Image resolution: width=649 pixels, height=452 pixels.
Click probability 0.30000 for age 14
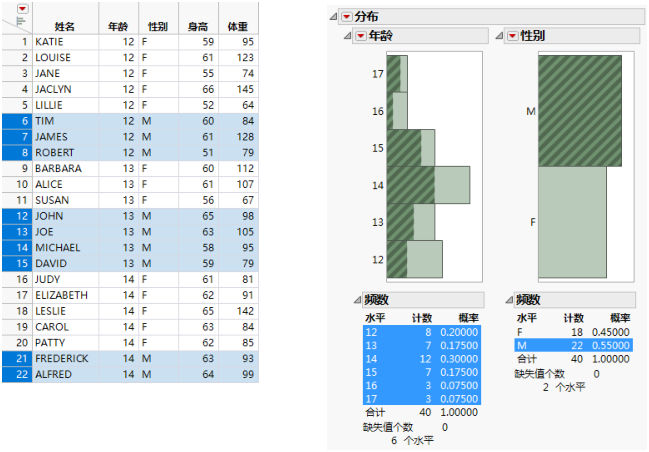coord(459,359)
